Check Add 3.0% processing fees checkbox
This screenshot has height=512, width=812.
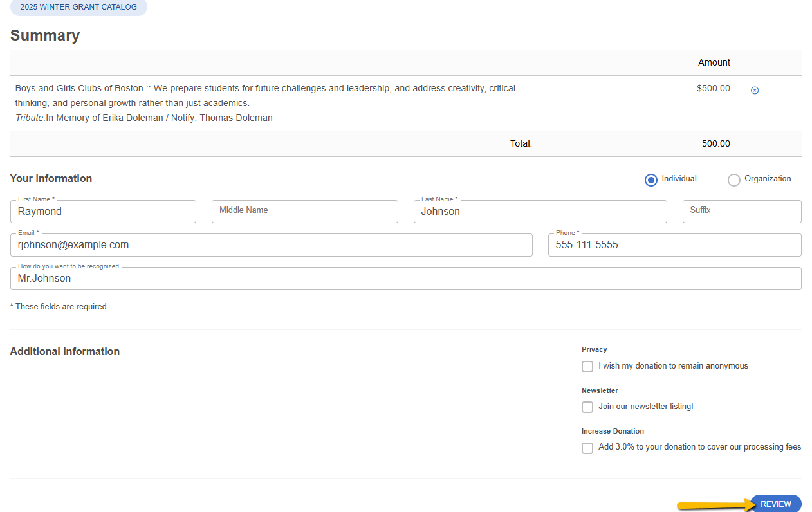tap(587, 448)
